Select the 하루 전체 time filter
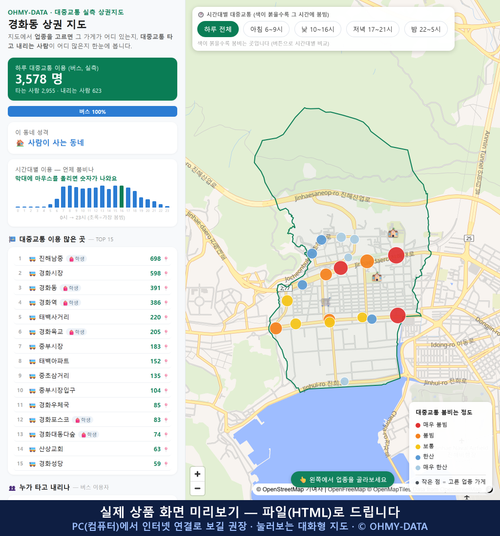 [218, 29]
